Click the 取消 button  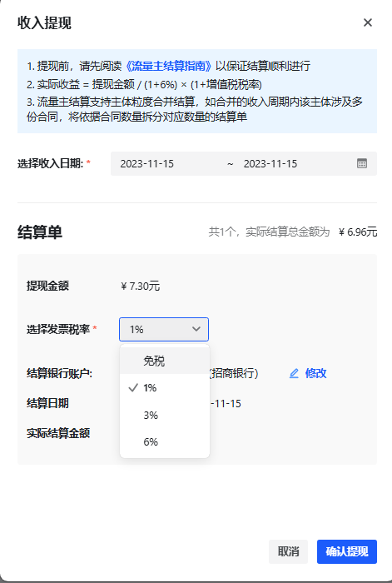[288, 551]
